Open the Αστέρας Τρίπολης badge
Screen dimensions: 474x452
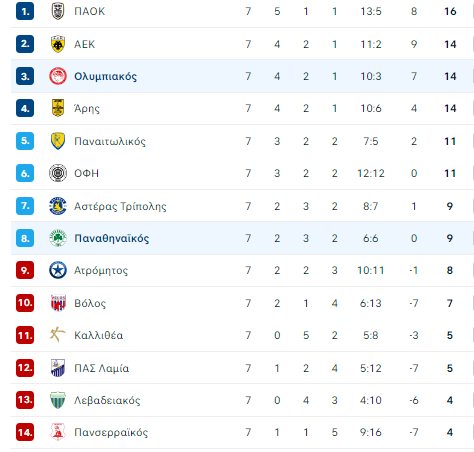pos(58,206)
